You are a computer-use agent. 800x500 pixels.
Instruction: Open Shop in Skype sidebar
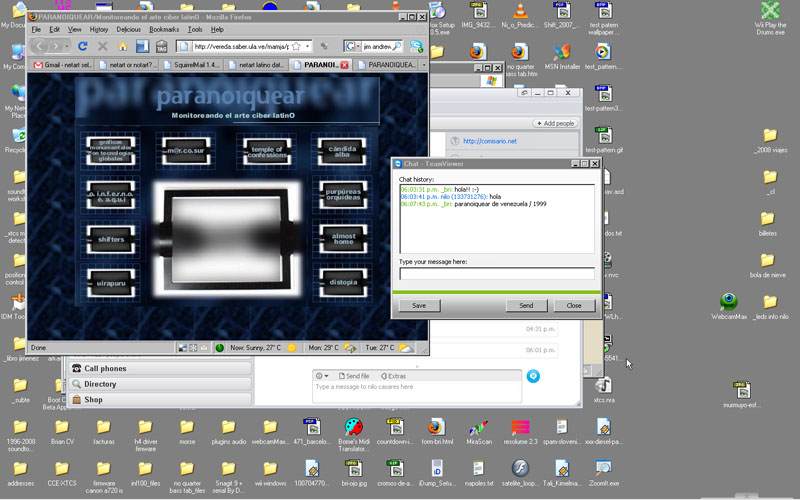click(x=160, y=399)
